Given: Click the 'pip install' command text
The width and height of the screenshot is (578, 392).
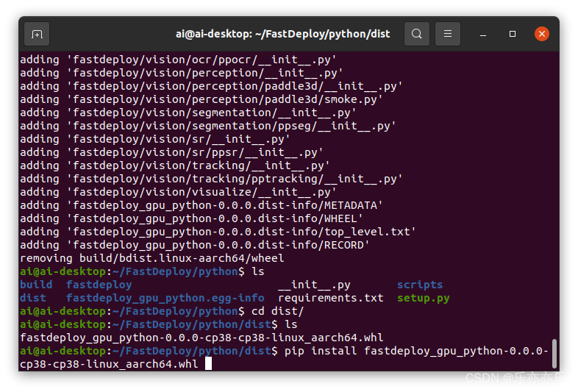Looking at the screenshot, I should (x=321, y=351).
